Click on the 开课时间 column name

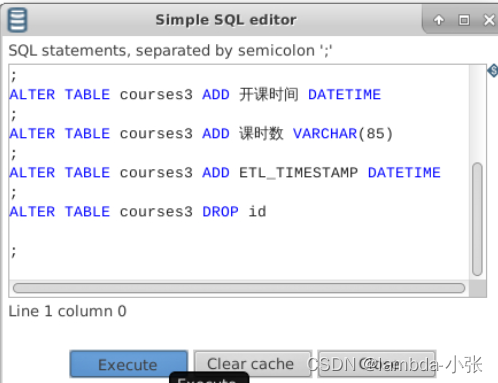[x=269, y=95]
